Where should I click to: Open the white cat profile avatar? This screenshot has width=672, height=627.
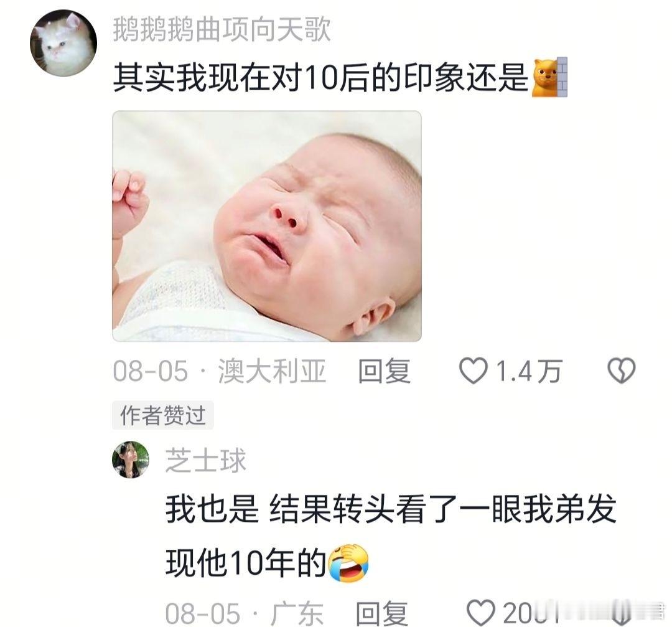(x=63, y=43)
